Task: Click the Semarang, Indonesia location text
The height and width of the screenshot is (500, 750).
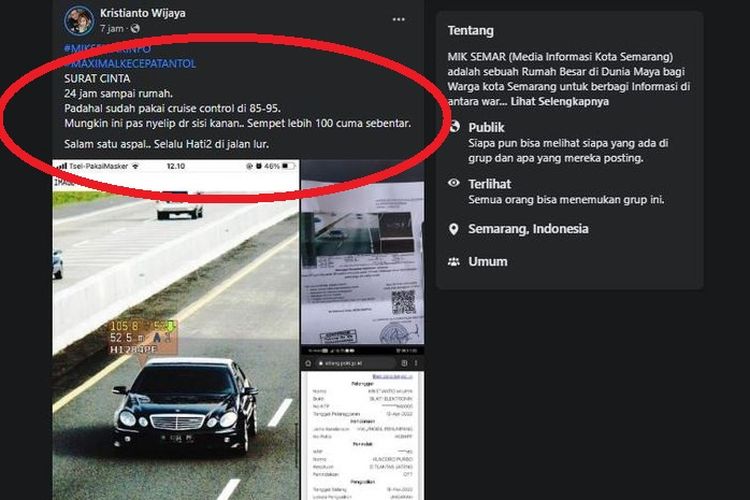Action: click(528, 229)
